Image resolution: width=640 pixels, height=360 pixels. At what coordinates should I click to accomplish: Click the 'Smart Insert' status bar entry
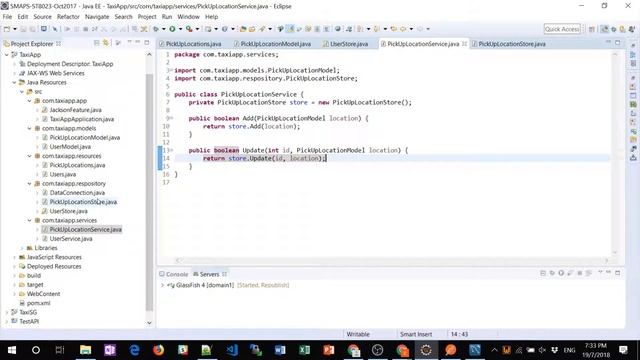tap(416, 334)
